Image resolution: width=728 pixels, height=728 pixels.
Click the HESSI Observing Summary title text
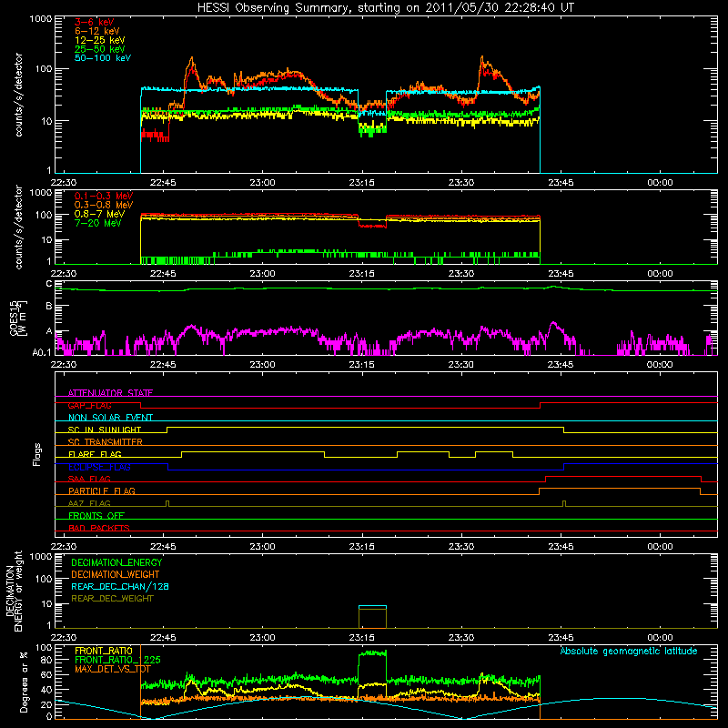(x=385, y=8)
